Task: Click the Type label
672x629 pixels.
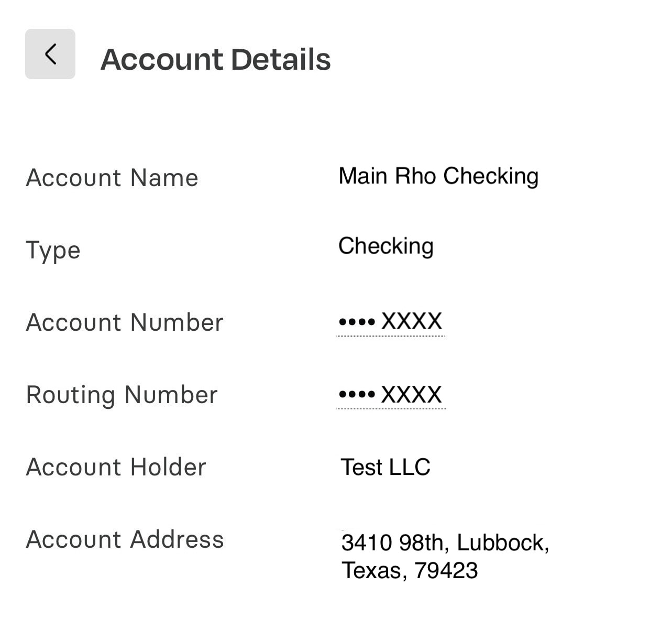Action: tap(53, 251)
